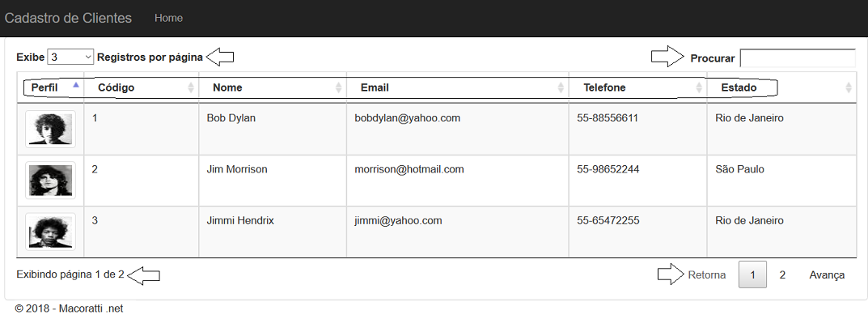Click the Cadastro de Clientes brand link
Viewport: 868px width, 319px height.
pyautogui.click(x=68, y=19)
